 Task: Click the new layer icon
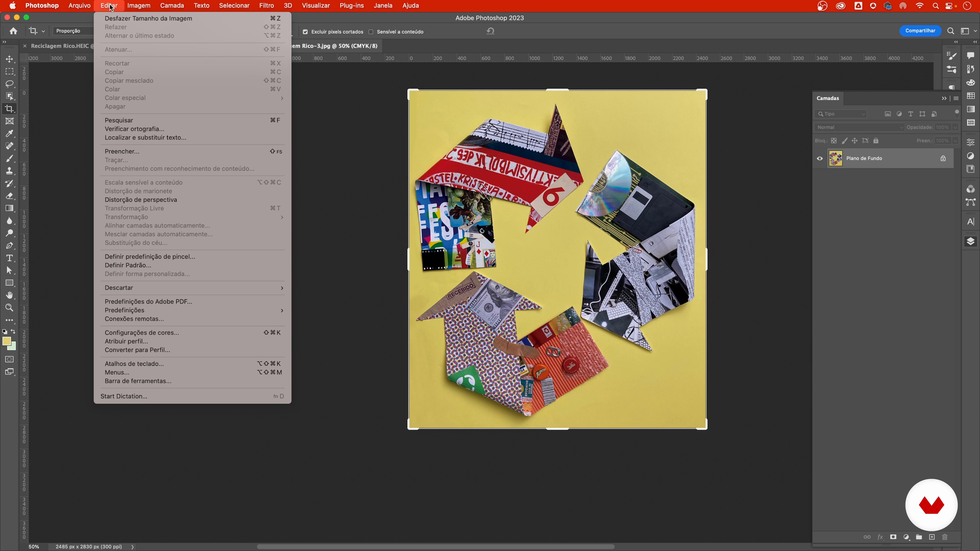[932, 537]
